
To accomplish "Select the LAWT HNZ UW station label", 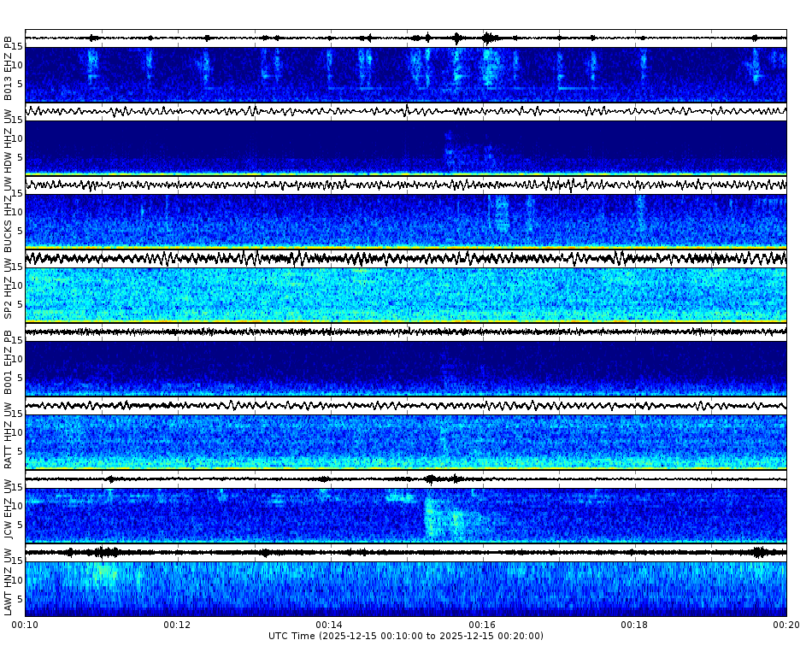I will [9, 581].
